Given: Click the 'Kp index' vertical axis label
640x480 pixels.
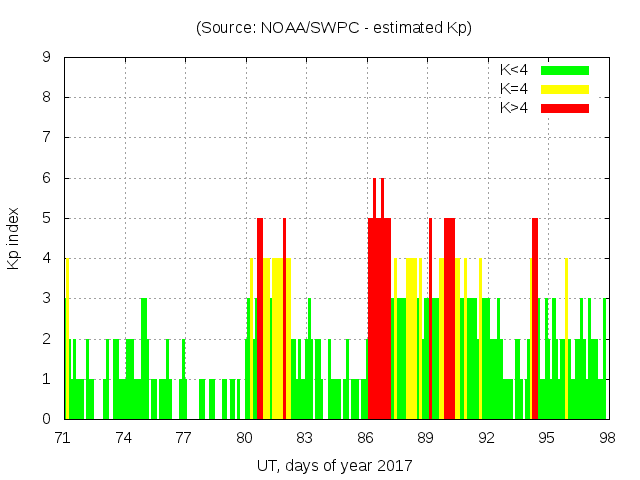Looking at the screenshot, I should [x=14, y=238].
